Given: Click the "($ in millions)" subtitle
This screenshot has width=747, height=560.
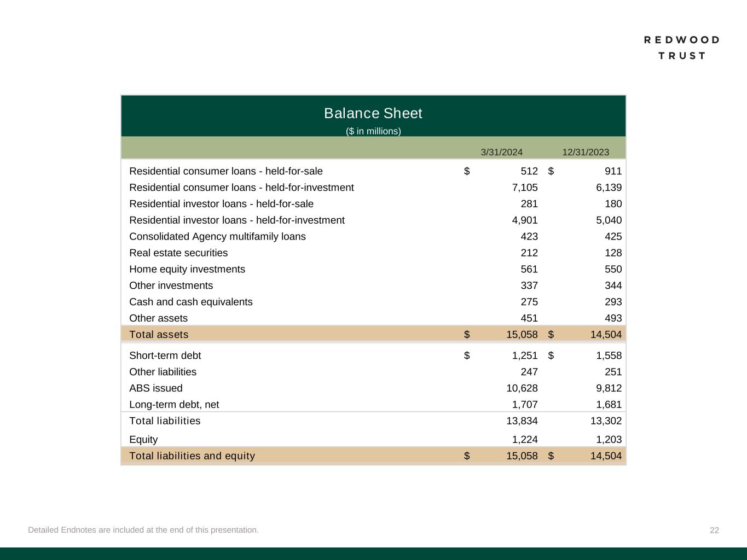Looking at the screenshot, I should click(x=373, y=131).
